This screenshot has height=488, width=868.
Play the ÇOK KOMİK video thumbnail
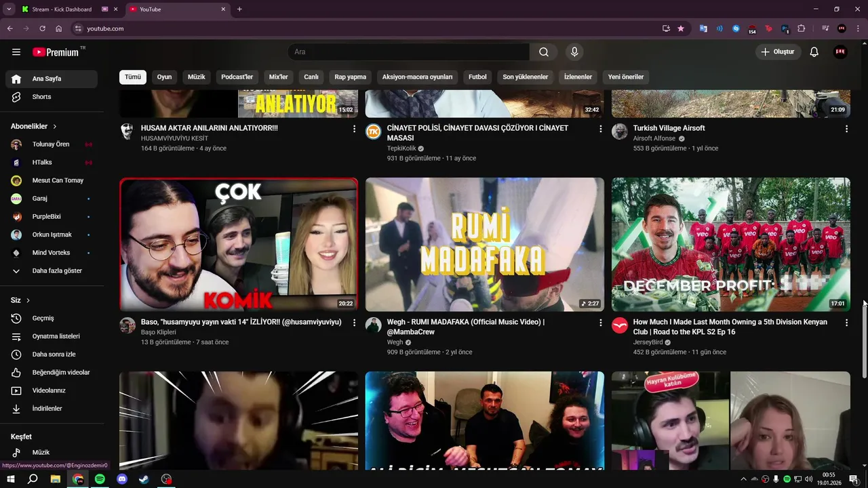tap(239, 245)
